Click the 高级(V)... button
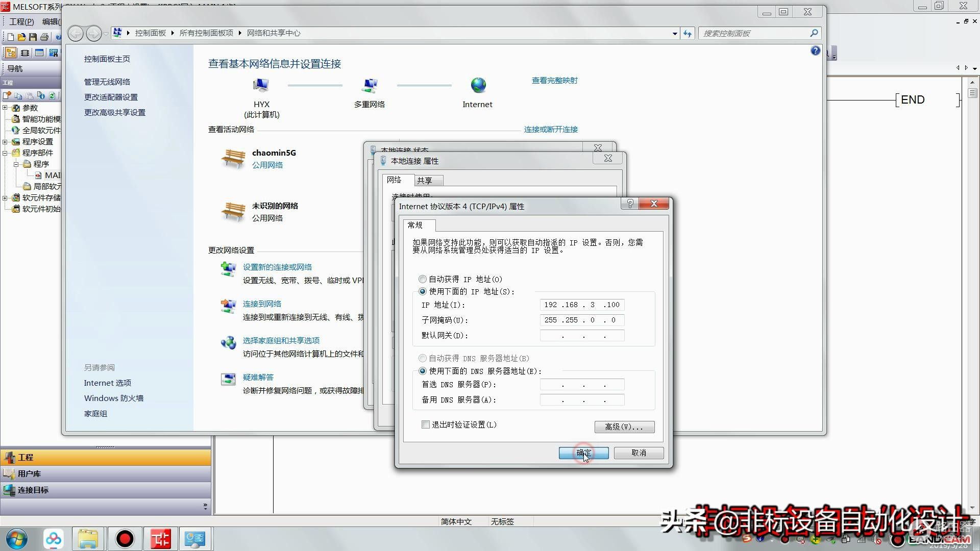The height and width of the screenshot is (551, 980). tap(624, 427)
